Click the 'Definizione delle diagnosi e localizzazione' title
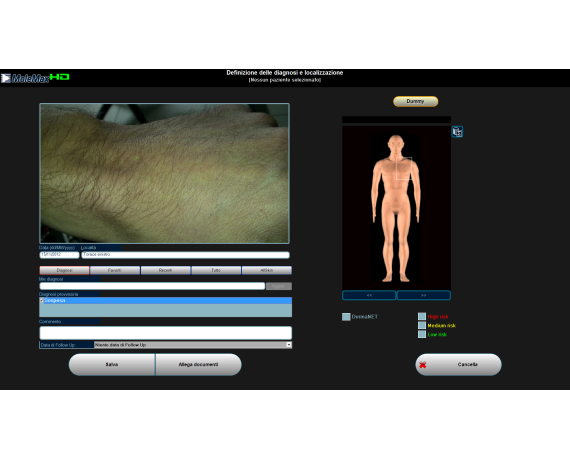570x460 pixels. point(285,73)
